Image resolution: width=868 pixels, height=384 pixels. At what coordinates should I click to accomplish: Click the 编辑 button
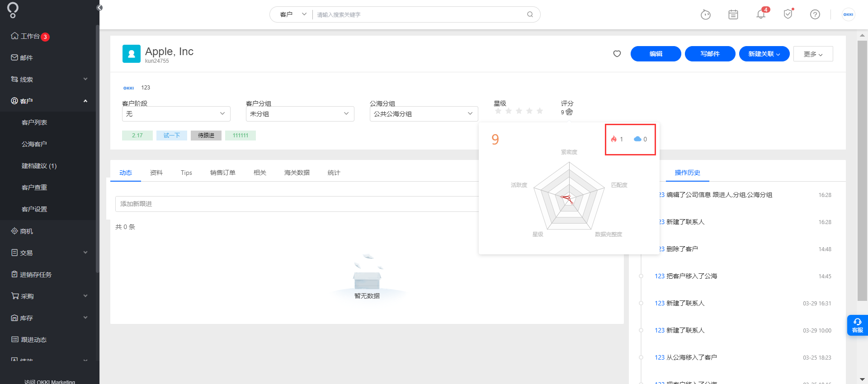coord(656,54)
